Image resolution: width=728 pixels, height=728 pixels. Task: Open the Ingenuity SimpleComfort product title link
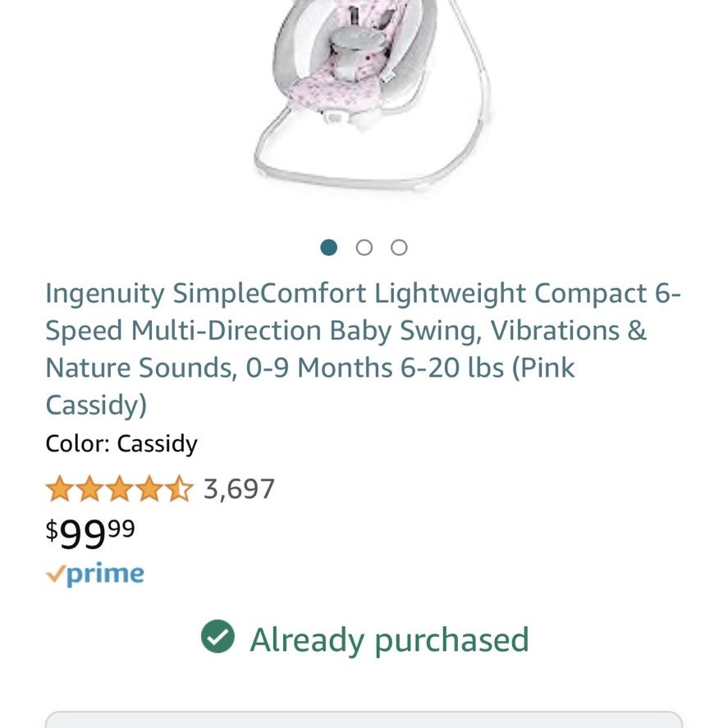(363, 349)
